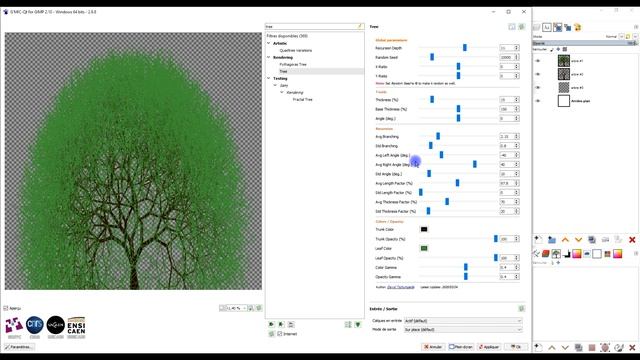640x360 pixels.
Task: Select the Pythagoras Tree filter
Action: click(x=293, y=64)
